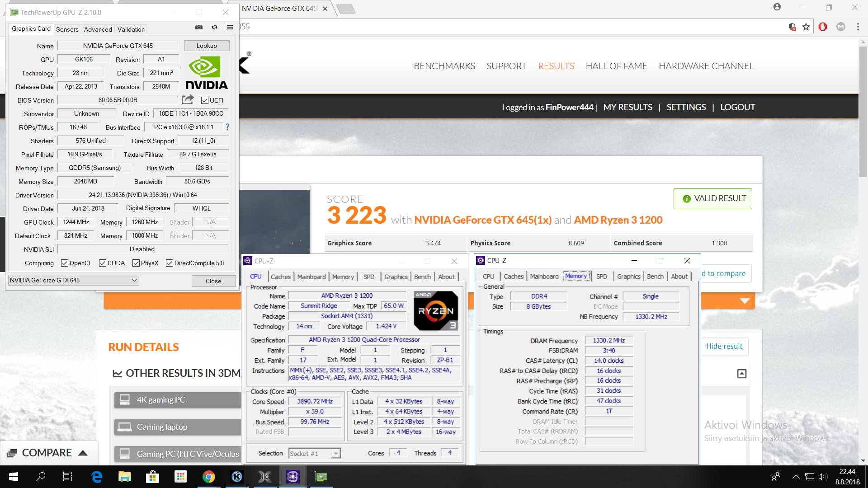Click the GPU Name field in GPU-Z

118,46
